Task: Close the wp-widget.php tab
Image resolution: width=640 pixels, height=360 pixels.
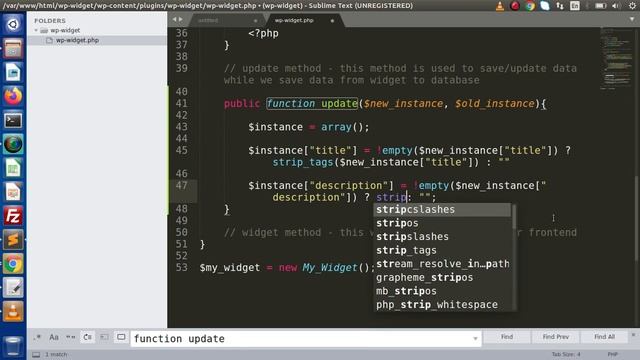Action: [x=332, y=20]
